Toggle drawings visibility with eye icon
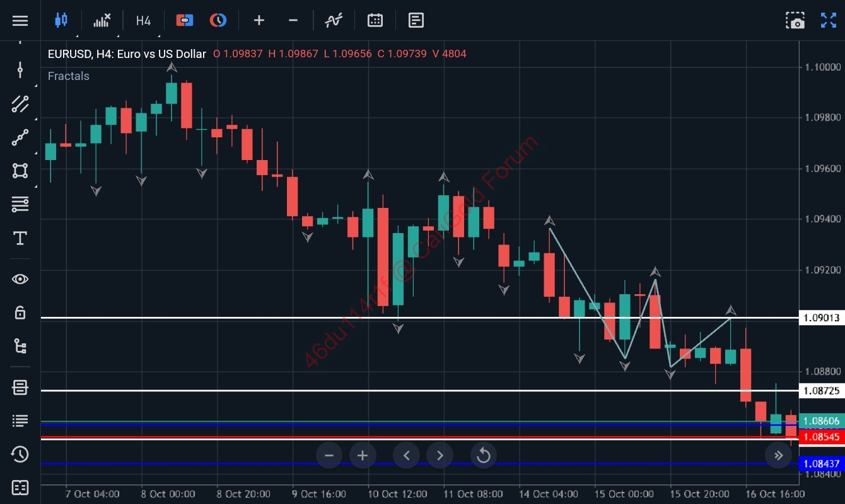 pyautogui.click(x=20, y=278)
